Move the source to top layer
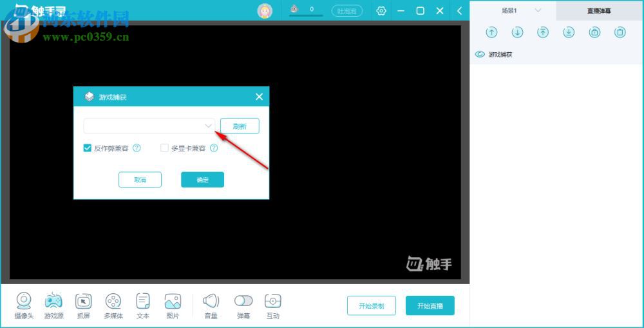644x328 pixels. [x=543, y=32]
